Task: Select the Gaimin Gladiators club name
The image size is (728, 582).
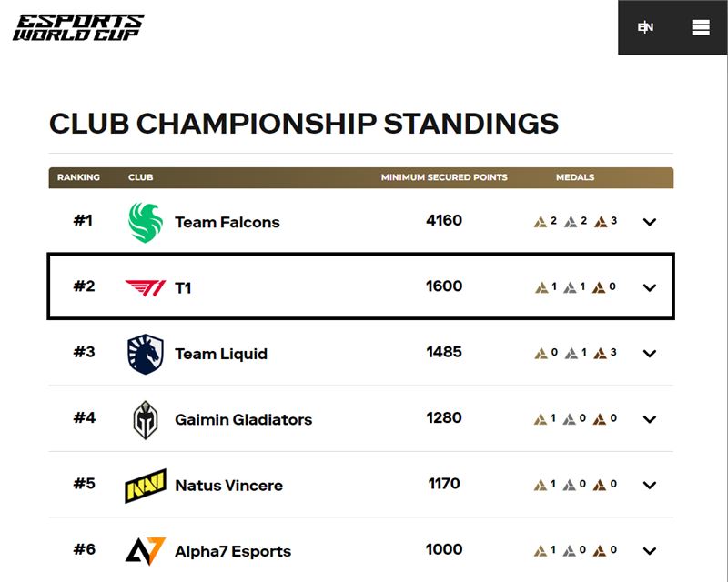Action: pyautogui.click(x=243, y=419)
